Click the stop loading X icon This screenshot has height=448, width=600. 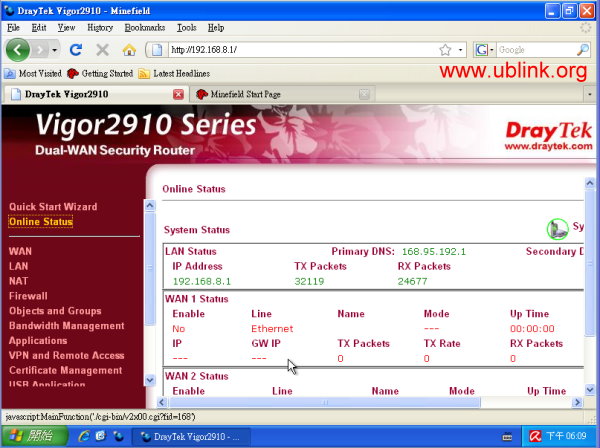(x=102, y=50)
